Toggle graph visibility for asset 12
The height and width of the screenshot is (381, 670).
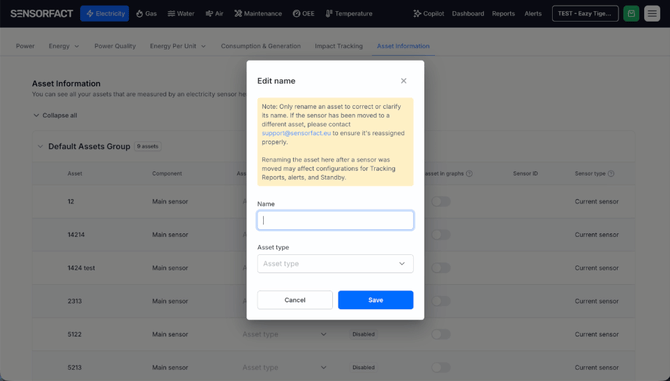441,202
